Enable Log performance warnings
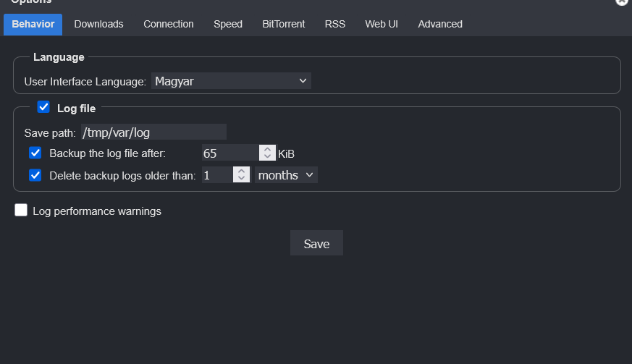This screenshot has width=632, height=364. tap(21, 211)
